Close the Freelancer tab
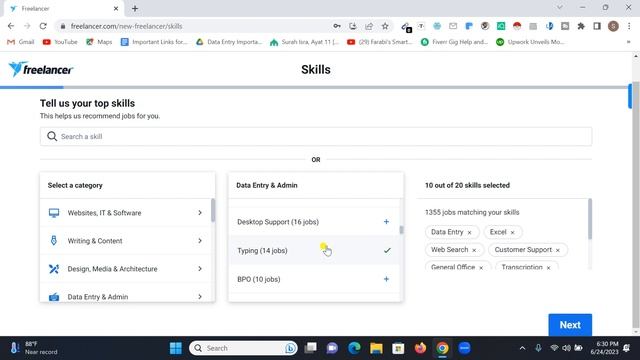640x360 pixels. [116, 8]
